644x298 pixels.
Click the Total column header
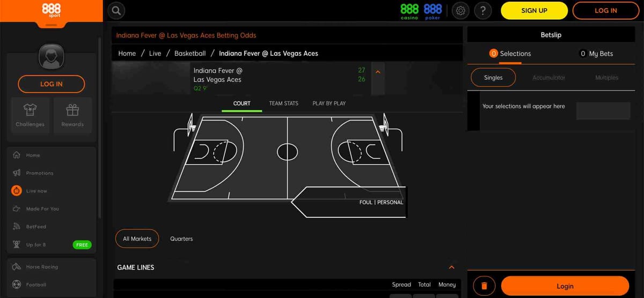425,285
